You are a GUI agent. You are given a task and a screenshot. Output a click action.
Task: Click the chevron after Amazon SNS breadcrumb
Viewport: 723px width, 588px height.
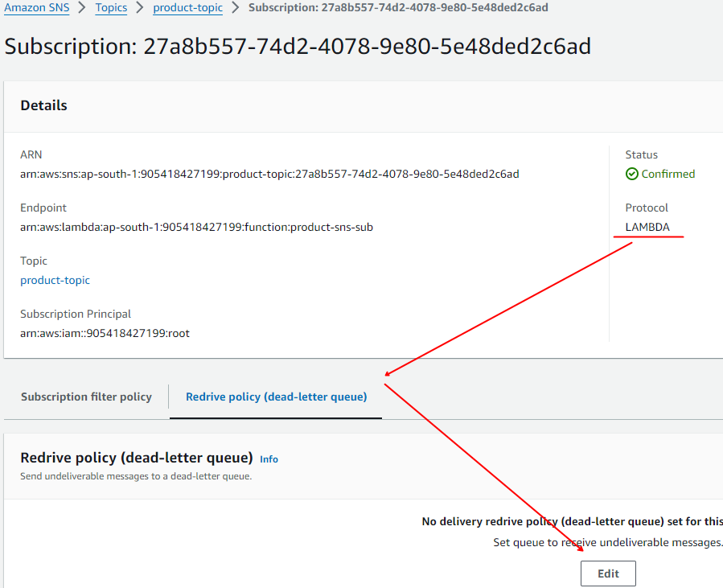[81, 8]
